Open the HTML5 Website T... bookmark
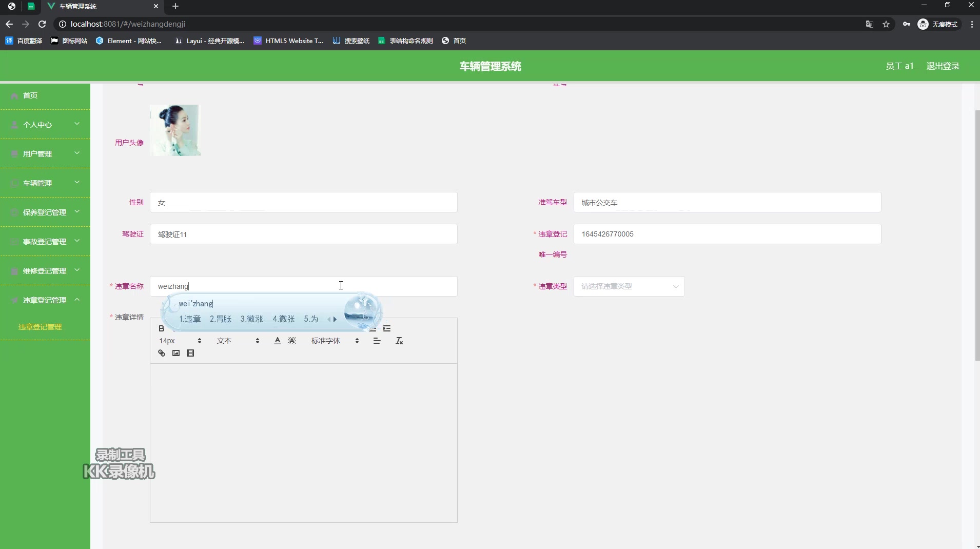 coord(288,41)
